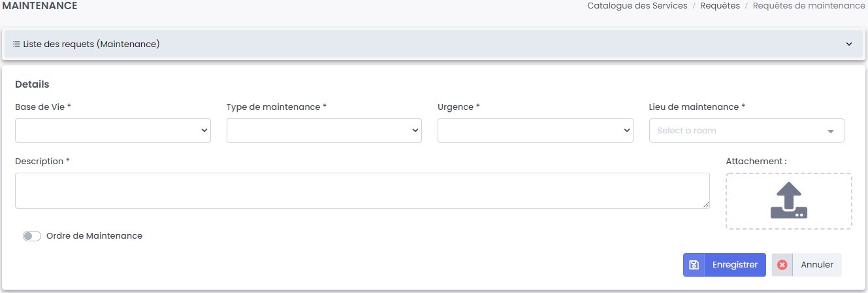Viewport: 868px width, 293px height.
Task: Click the caret arrow in Select a room
Action: (x=830, y=131)
